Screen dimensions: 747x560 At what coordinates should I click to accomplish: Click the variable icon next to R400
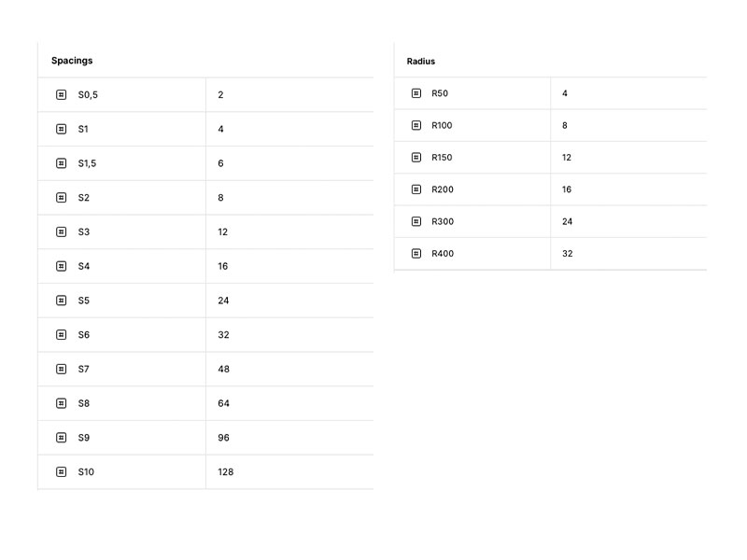(x=416, y=253)
